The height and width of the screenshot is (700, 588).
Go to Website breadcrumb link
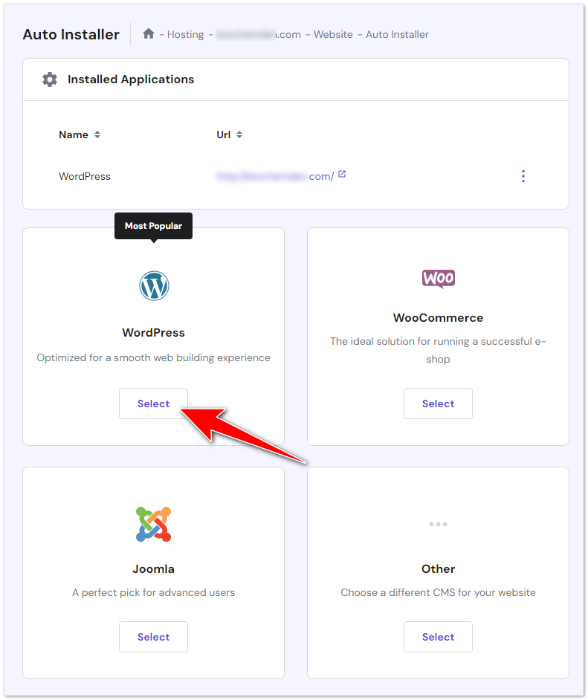tap(333, 34)
